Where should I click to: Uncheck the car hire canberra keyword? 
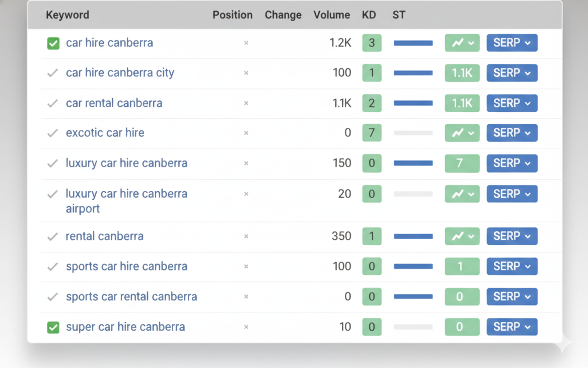pos(53,43)
